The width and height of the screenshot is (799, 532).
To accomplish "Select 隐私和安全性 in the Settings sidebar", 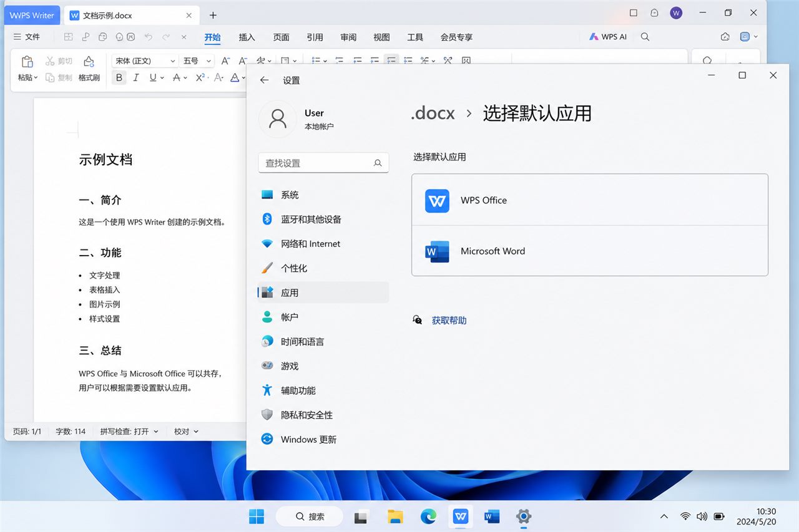I will (323, 415).
